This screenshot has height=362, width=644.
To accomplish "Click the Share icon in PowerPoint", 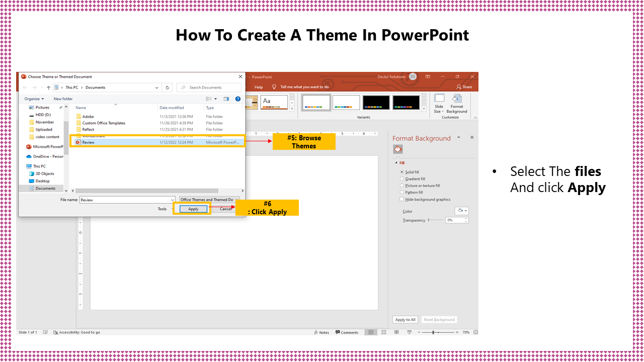I will [x=464, y=86].
